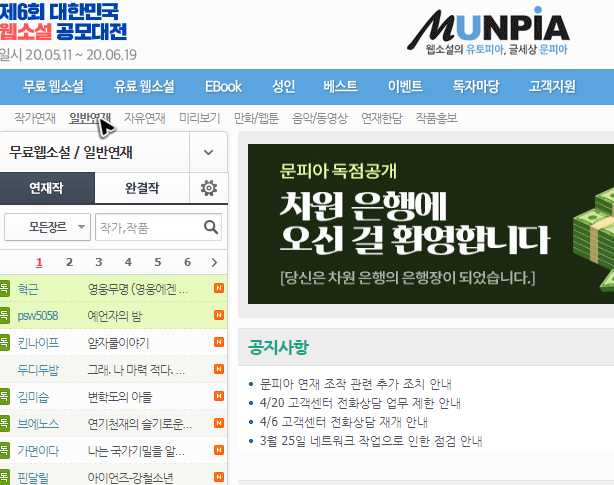This screenshot has width=614, height=485.
Task: Open author psw5058 link
Action: click(x=38, y=316)
